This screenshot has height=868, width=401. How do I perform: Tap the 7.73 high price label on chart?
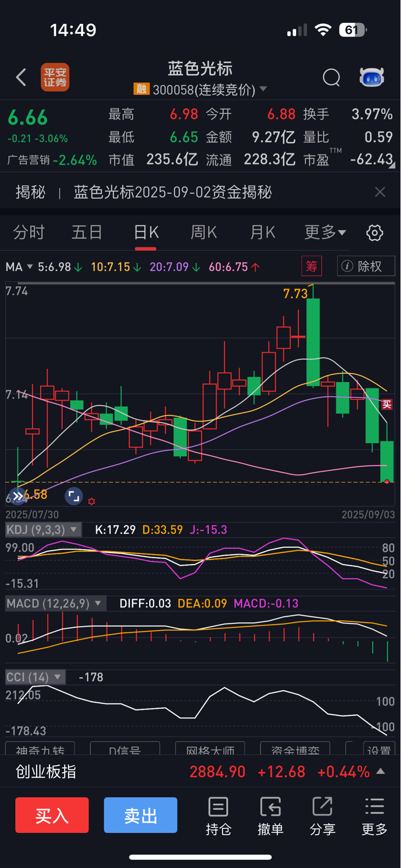tap(296, 294)
